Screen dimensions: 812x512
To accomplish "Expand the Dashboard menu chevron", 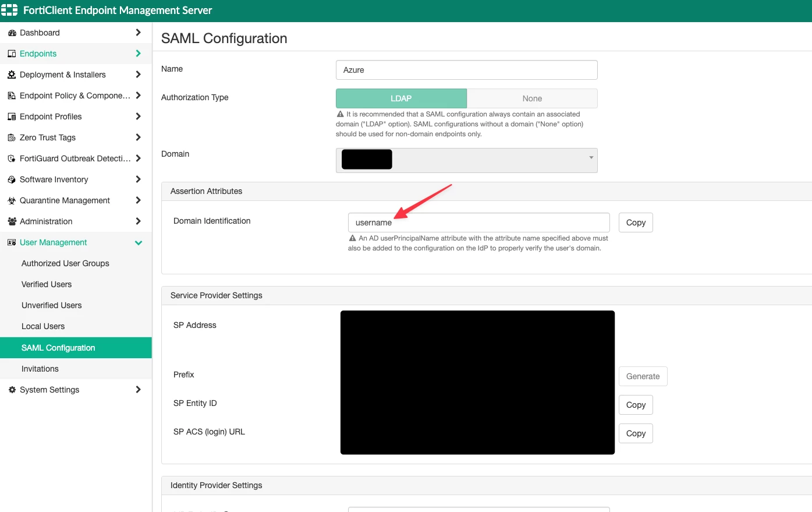I will click(138, 33).
